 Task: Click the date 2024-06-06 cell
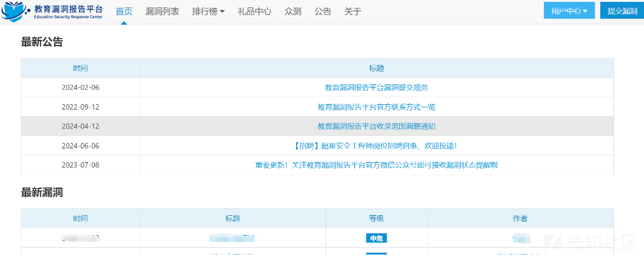point(81,145)
